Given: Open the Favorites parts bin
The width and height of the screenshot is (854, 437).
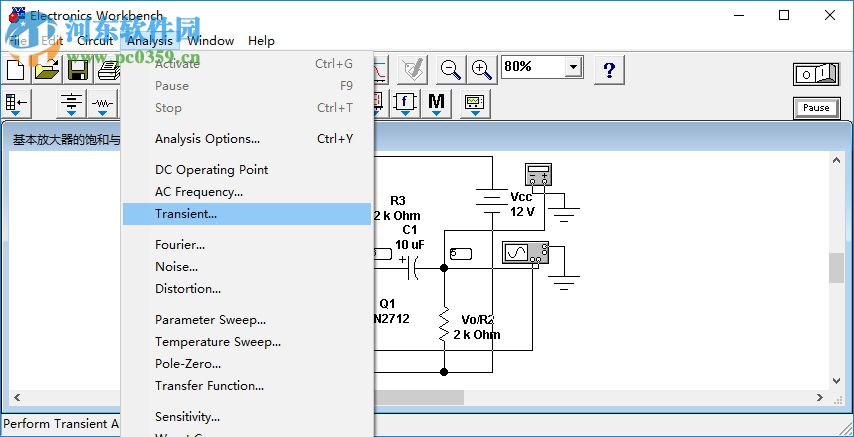Looking at the screenshot, I should 16,104.
